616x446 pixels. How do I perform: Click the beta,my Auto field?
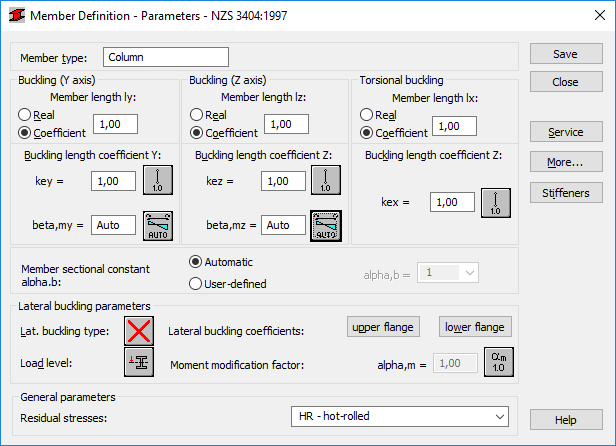click(x=114, y=225)
